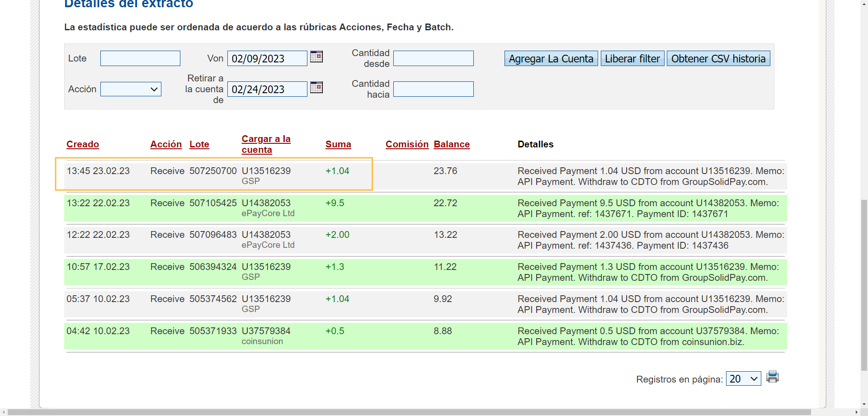This screenshot has height=416, width=868.
Task: Click the +9.5 sum value
Action: tap(335, 203)
